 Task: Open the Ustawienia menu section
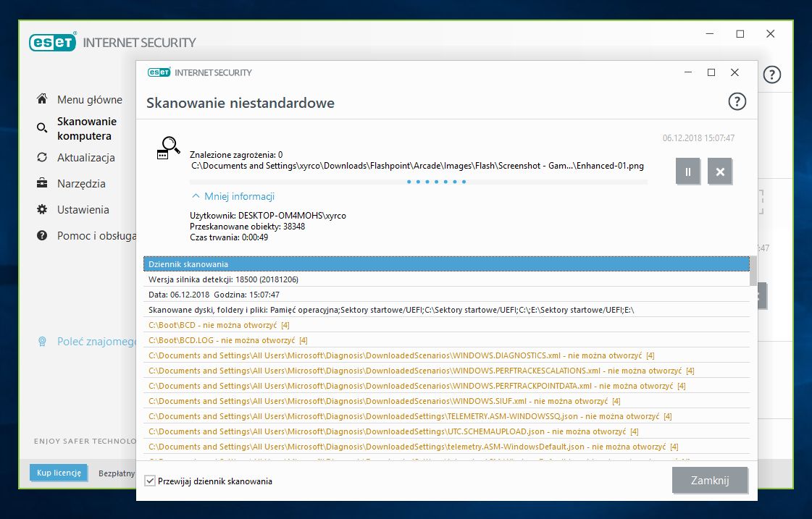pyautogui.click(x=83, y=210)
